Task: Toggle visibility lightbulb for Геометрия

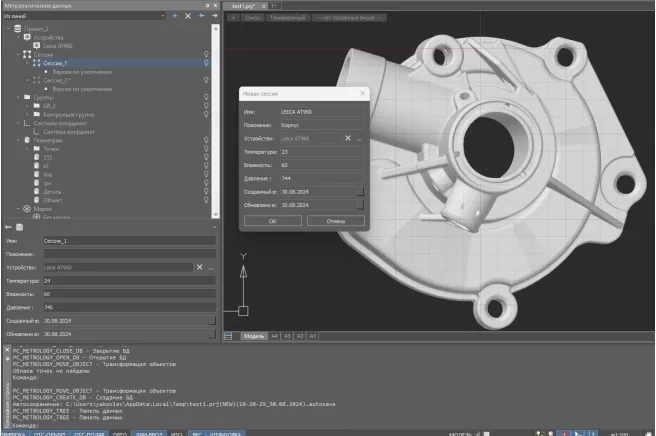Action: coord(206,140)
